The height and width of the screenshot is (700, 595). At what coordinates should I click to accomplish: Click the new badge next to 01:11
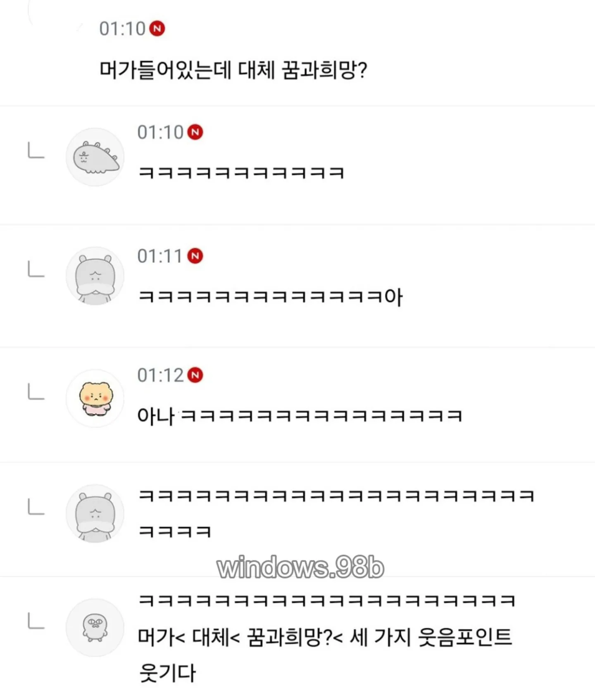click(195, 256)
